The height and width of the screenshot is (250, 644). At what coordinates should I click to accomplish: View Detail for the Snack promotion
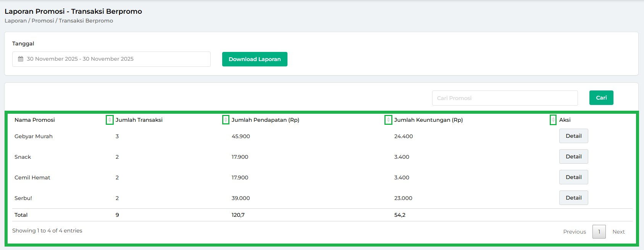[x=573, y=157]
